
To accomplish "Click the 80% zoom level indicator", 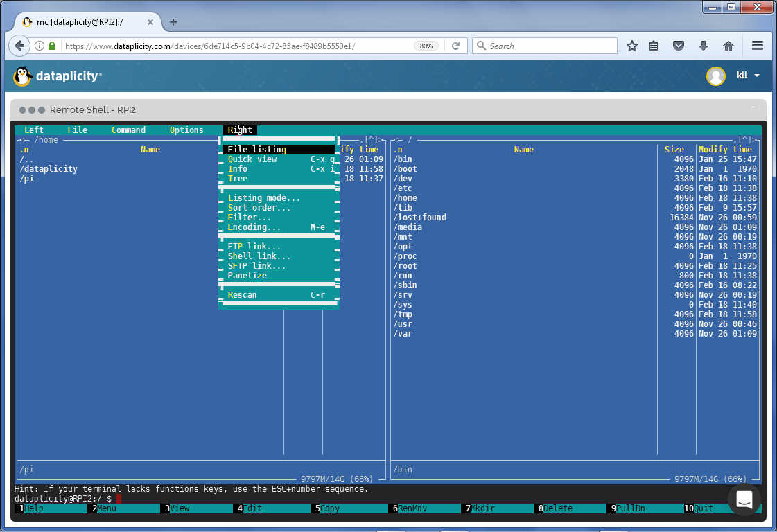I will (x=426, y=46).
